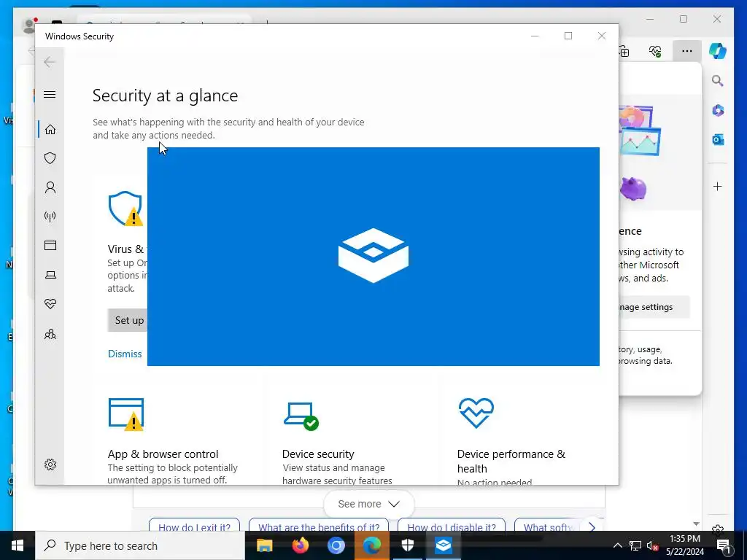This screenshot has height=560, width=747.
Task: Add app with Edge sidebar plus icon
Action: [x=718, y=186]
